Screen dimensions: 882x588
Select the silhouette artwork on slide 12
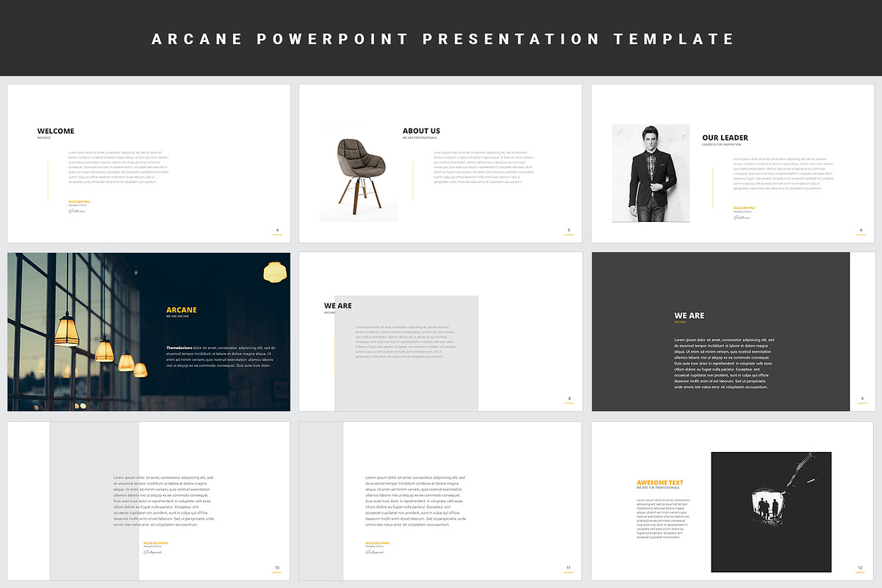coord(770,512)
